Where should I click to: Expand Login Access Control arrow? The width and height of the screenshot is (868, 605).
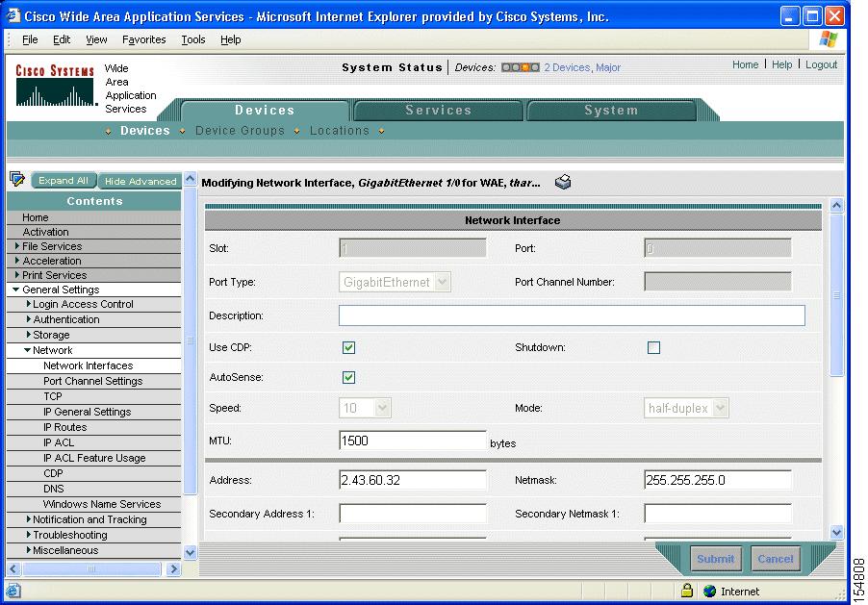28,304
